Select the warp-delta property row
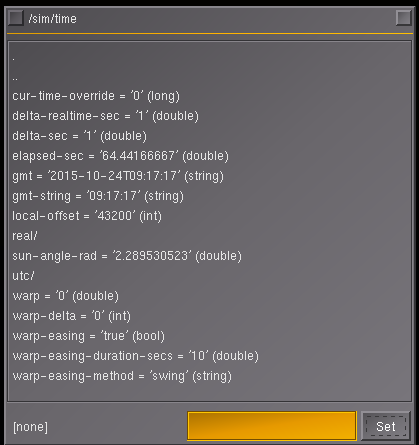This screenshot has height=445, width=419. (x=72, y=316)
